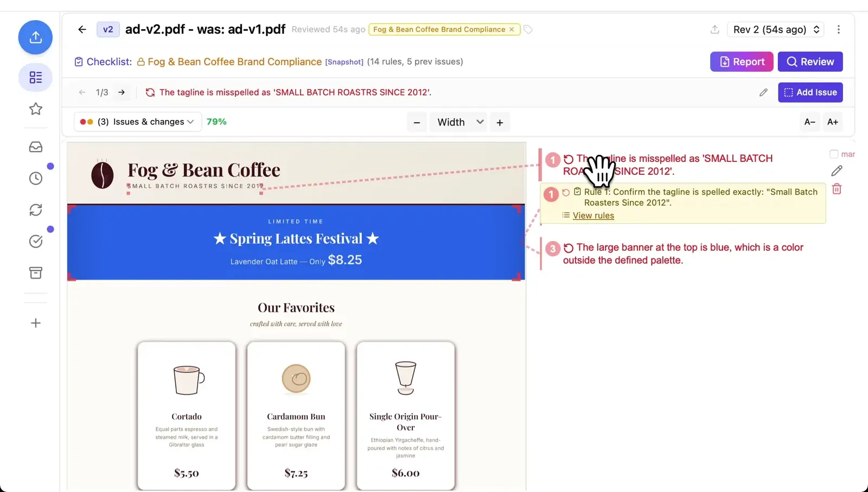Open the Rev 2 version selector
This screenshot has width=868, height=492.
click(x=775, y=29)
